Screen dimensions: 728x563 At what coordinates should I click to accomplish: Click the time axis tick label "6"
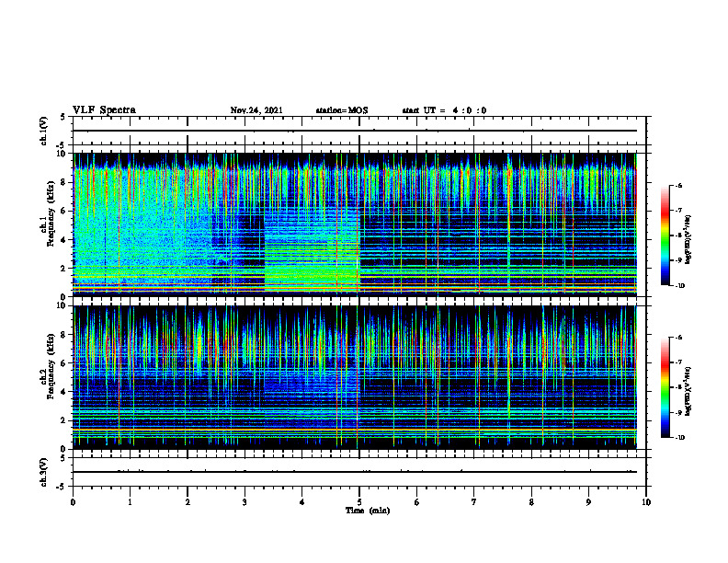[x=417, y=502]
